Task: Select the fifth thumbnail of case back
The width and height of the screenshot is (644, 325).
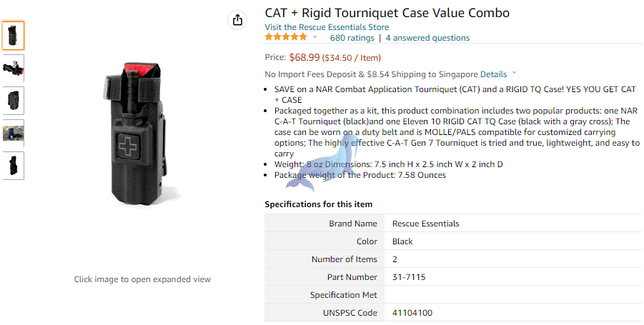Action: tap(13, 166)
